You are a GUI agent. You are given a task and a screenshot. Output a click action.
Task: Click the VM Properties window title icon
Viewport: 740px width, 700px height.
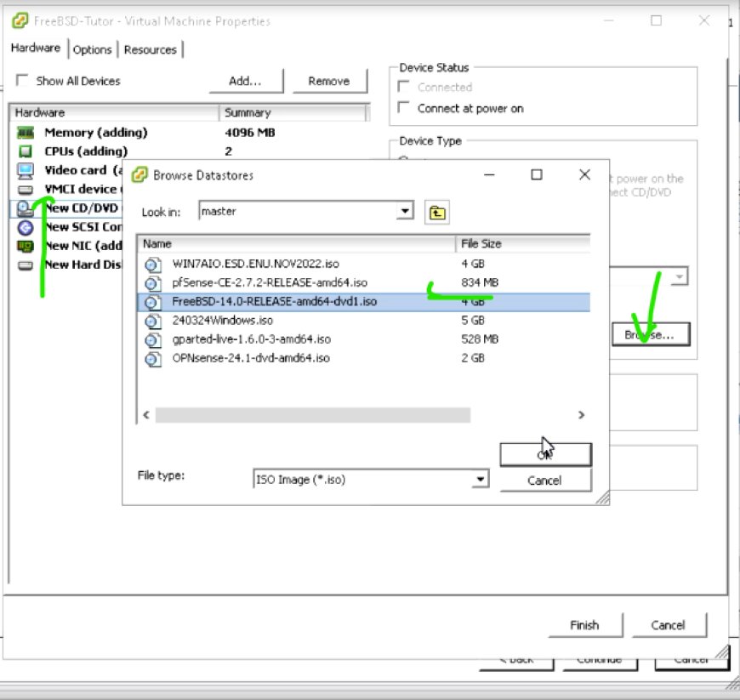20,20
